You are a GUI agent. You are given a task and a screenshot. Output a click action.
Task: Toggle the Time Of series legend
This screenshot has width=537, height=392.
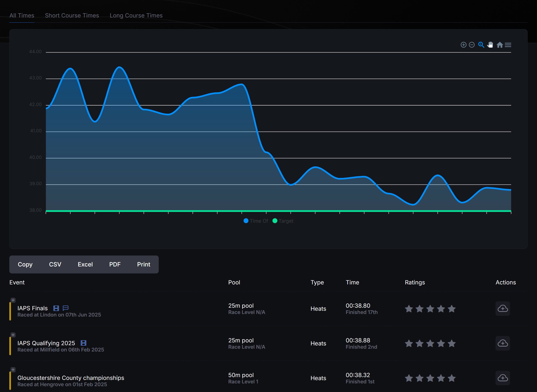(256, 221)
